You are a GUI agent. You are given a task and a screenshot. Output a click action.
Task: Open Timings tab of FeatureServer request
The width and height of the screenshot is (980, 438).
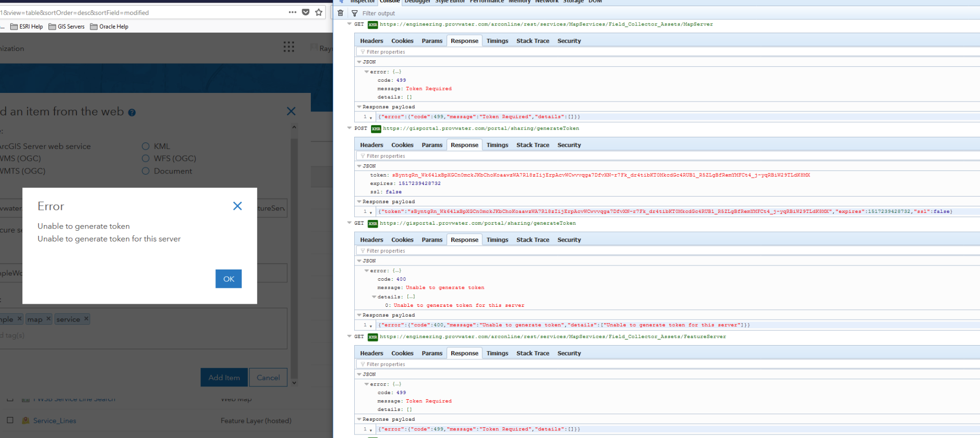[497, 353]
